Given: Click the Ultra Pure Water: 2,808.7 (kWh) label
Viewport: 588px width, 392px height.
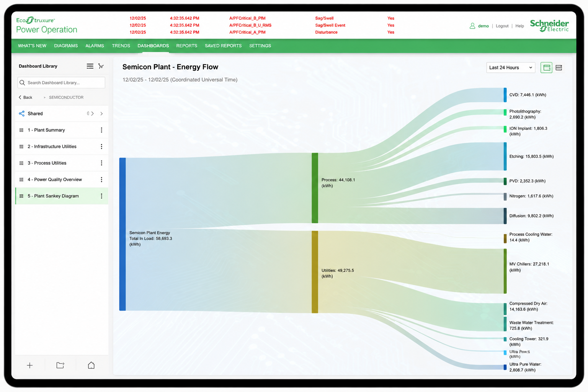Looking at the screenshot, I should point(525,367).
